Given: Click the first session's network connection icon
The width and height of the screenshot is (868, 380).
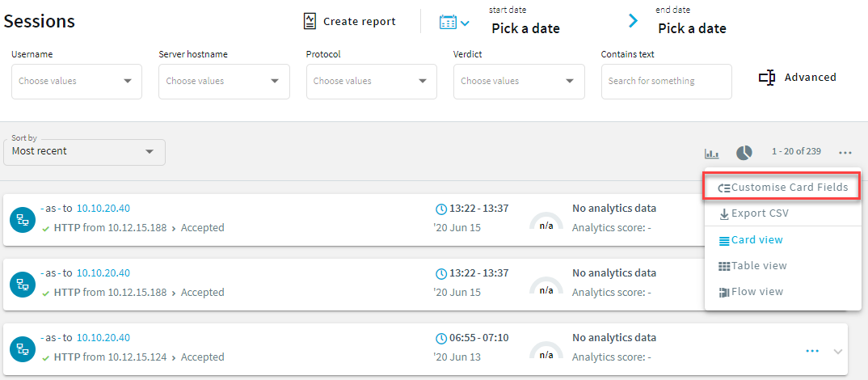Looking at the screenshot, I should (22, 219).
